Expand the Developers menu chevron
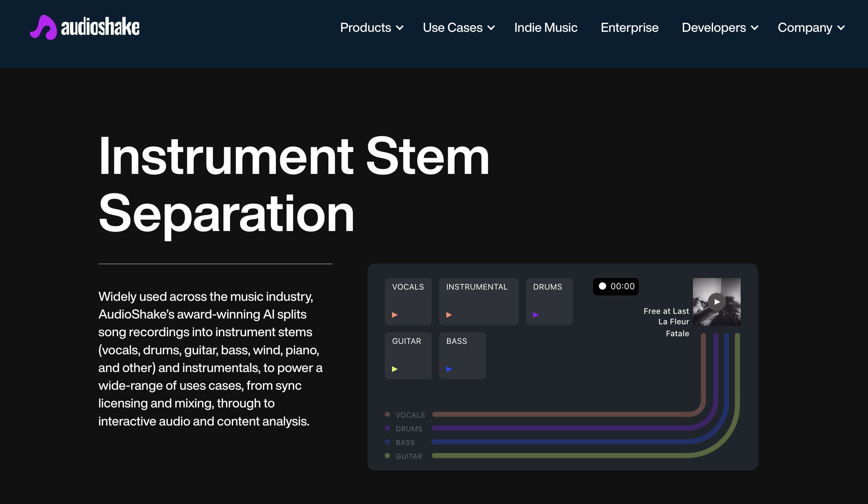Viewport: 868px width, 504px height. pos(754,27)
